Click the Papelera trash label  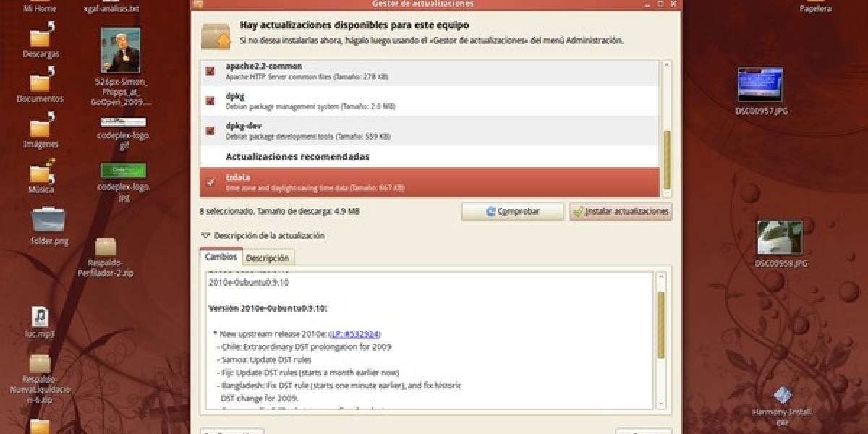click(x=815, y=9)
